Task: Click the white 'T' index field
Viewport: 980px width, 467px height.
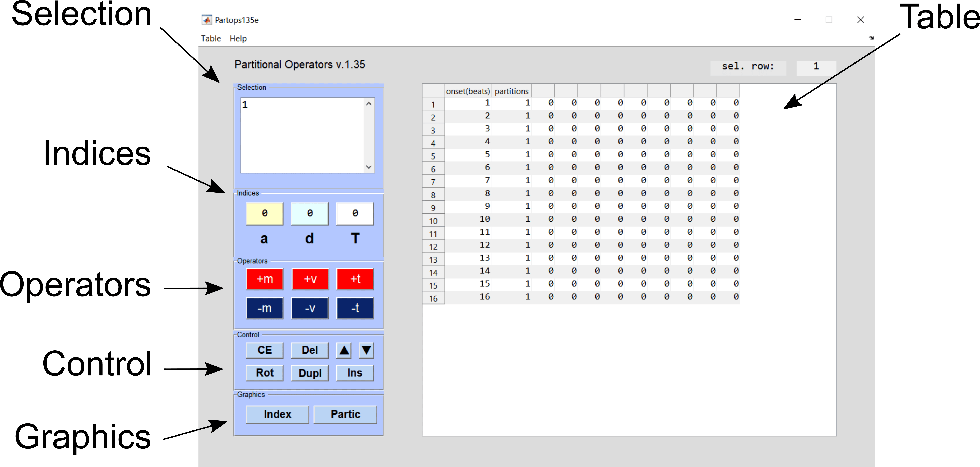Action: tap(355, 214)
